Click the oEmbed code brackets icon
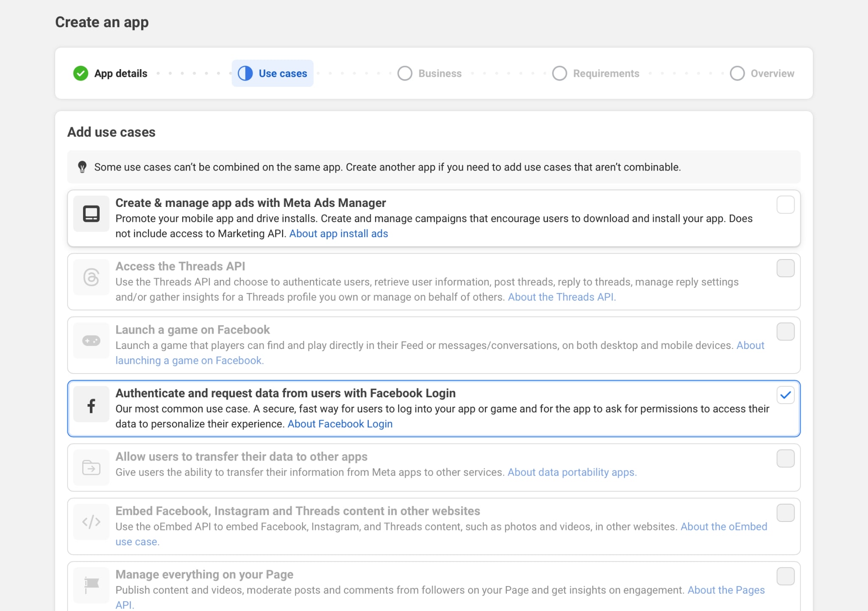Viewport: 868px width, 611px height. tap(91, 522)
